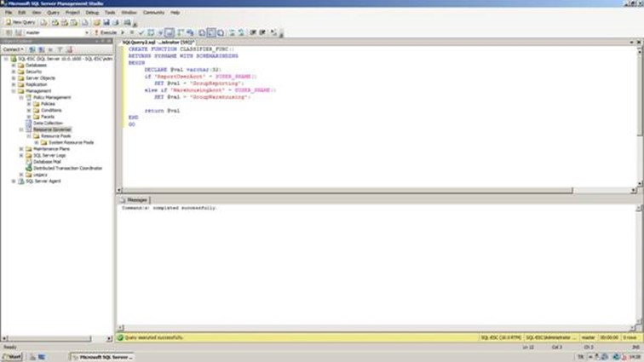The width and height of the screenshot is (644, 362).
Task: Select the Conditions folder
Action: tap(51, 110)
